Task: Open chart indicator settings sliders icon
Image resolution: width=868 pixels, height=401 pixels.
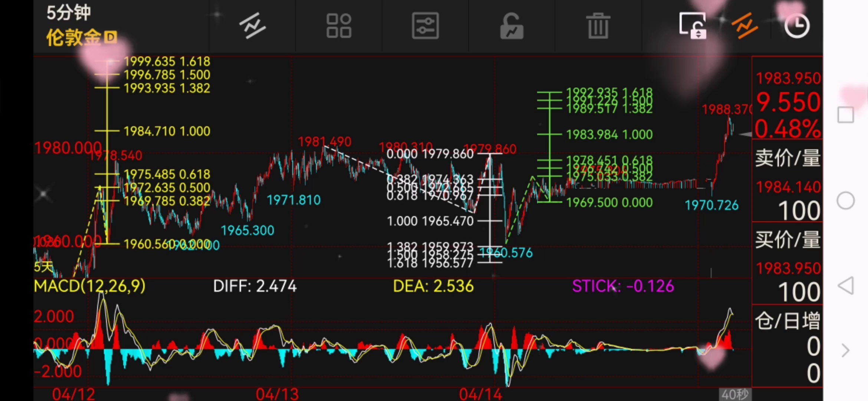Action: [425, 26]
